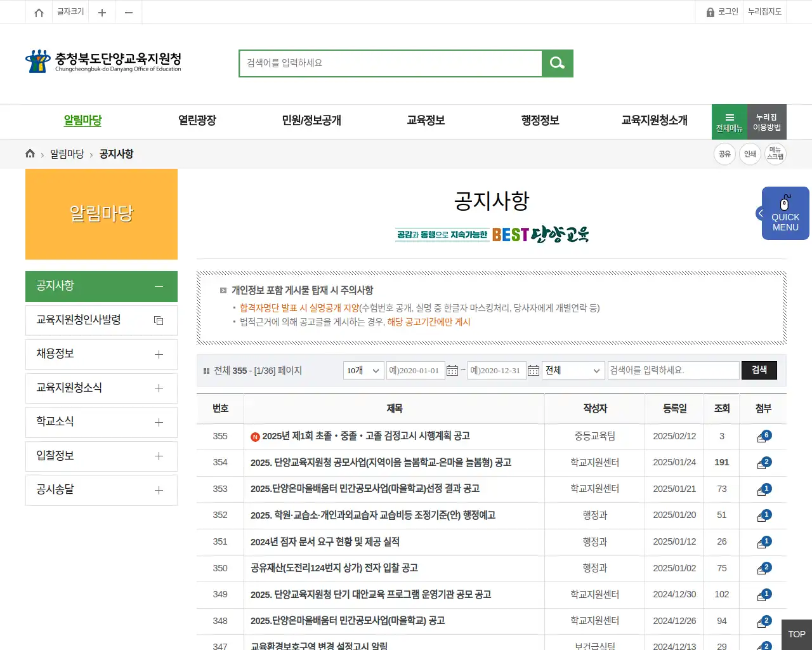Click the main site search input field
The image size is (812, 650).
point(391,63)
